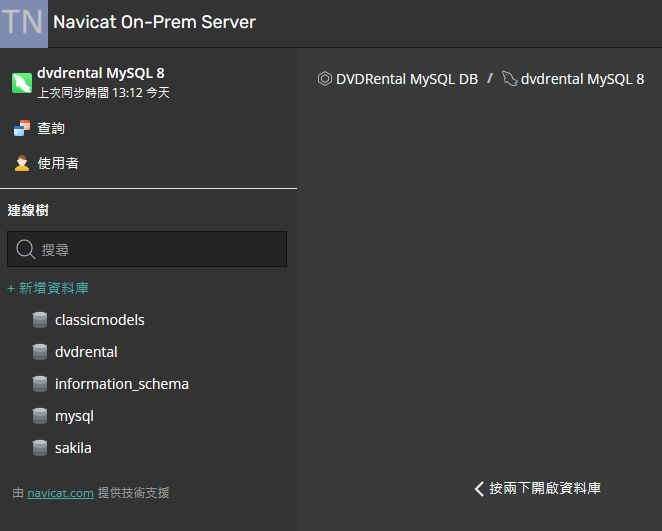Go to DVDRental MySQL DB breadcrumb
The image size is (662, 531).
(x=406, y=79)
